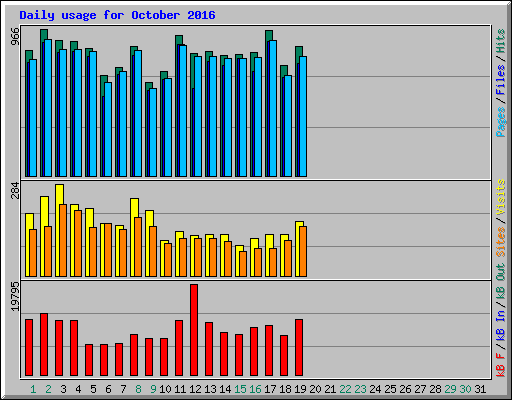
Task: Click day 28 on the x-axis
Action: click(435, 389)
